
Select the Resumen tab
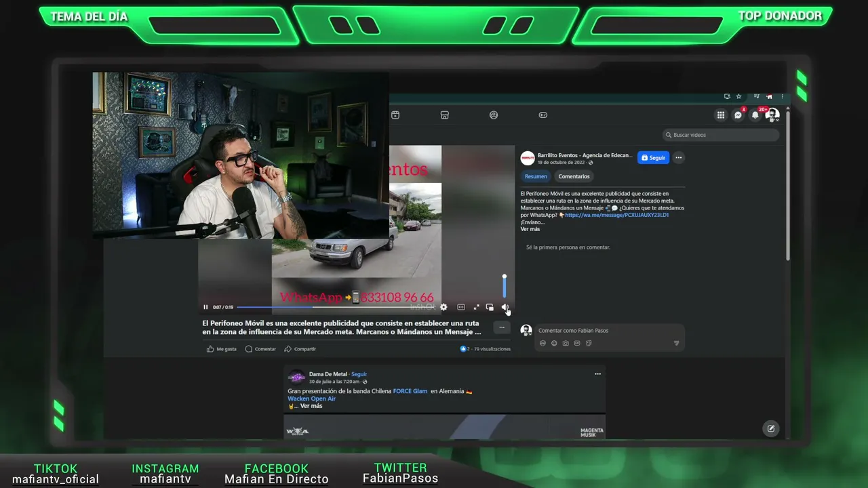point(536,176)
